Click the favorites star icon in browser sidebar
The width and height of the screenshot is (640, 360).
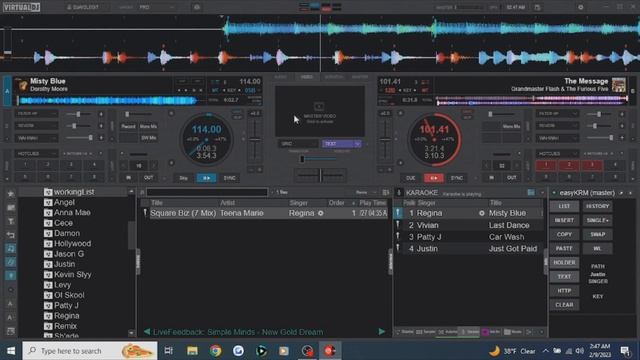tap(11, 193)
